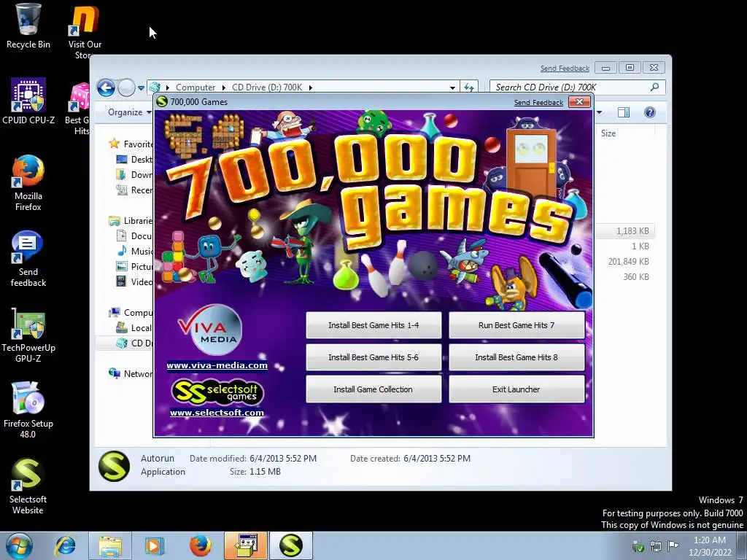747x560 pixels.
Task: Click Send Feedback in 700,000 Games title bar
Action: 538,102
